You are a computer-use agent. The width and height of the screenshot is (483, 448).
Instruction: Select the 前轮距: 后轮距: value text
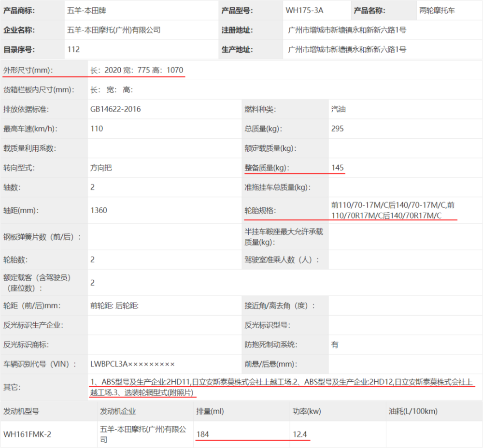(x=114, y=305)
